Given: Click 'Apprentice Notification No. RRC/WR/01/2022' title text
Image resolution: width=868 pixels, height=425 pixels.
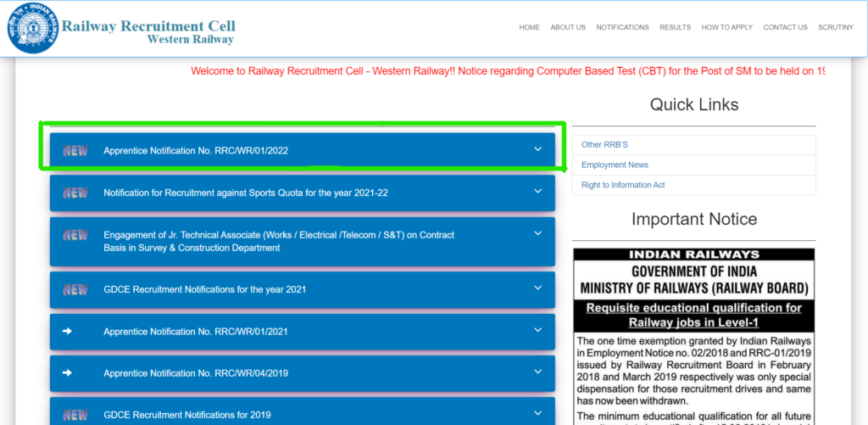Looking at the screenshot, I should point(196,151).
